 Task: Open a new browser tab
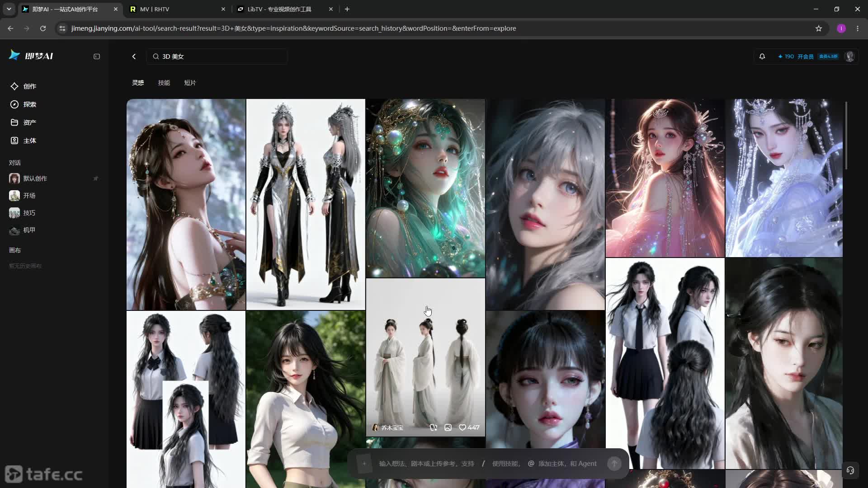click(347, 9)
